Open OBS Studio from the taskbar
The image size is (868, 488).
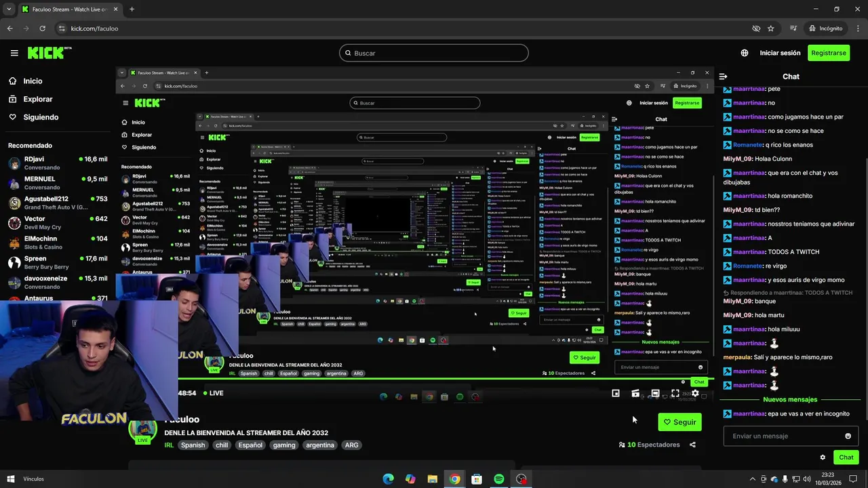[x=521, y=479]
